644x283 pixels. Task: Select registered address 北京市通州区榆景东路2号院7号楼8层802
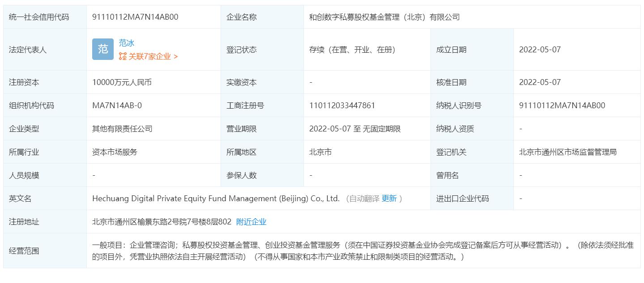pos(162,222)
